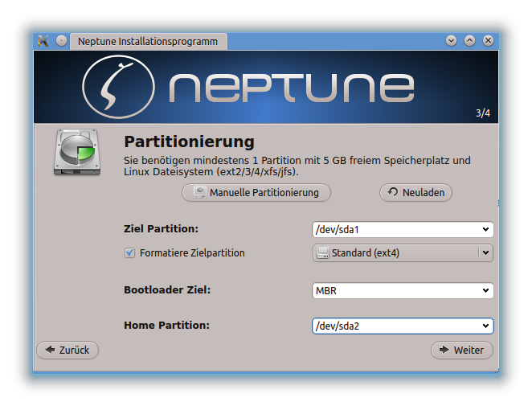
Task: Open the Bootloader Ziel dropdown showing MBR
Action: tap(403, 290)
